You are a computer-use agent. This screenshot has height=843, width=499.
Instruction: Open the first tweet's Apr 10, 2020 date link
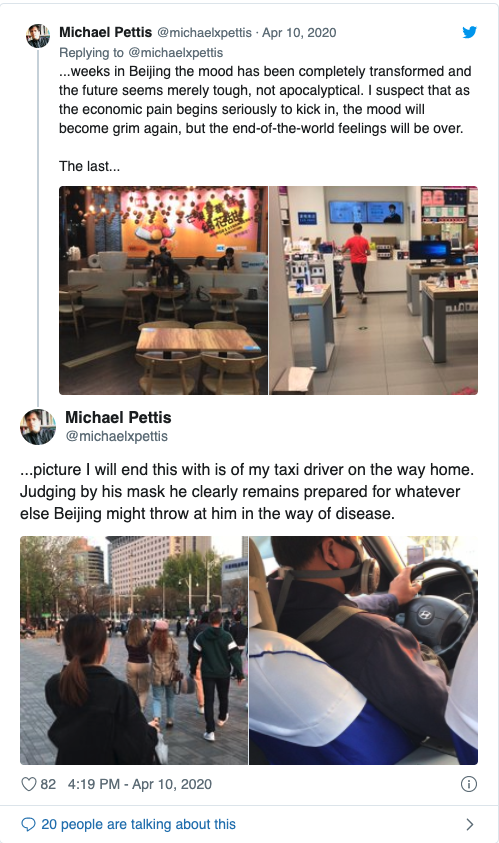point(299,32)
